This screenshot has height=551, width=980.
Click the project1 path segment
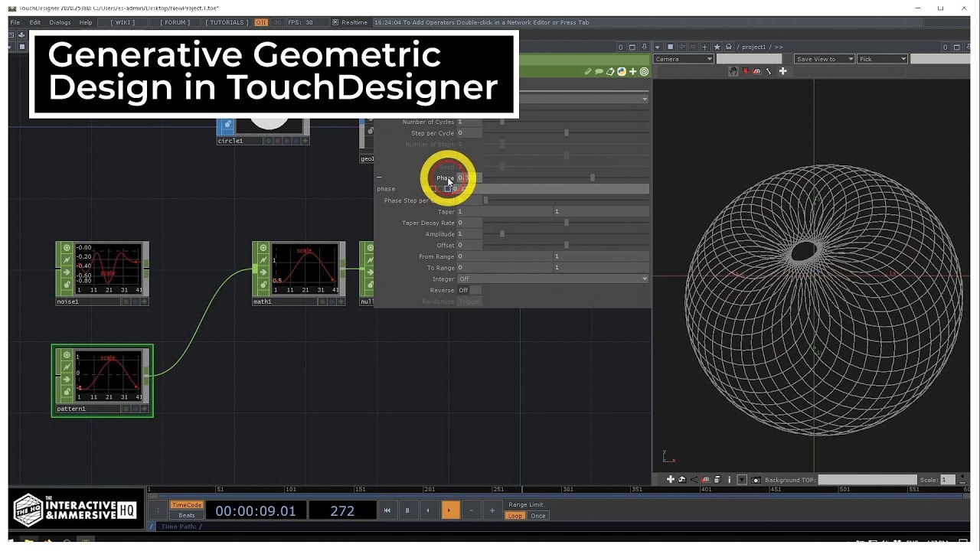click(753, 47)
